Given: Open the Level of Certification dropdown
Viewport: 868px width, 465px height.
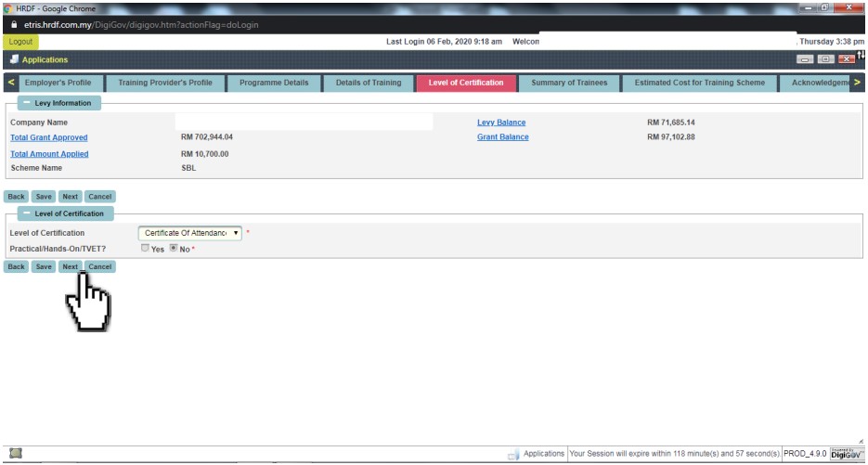Looking at the screenshot, I should tap(189, 233).
